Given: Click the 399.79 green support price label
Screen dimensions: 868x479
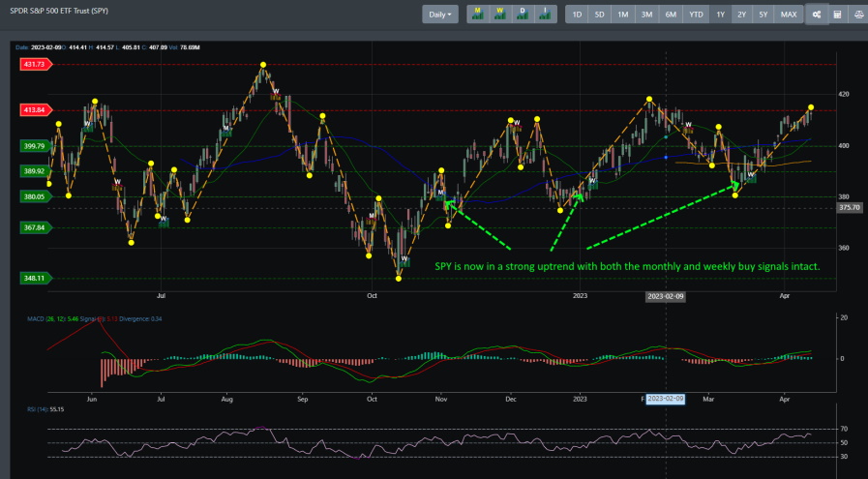Looking at the screenshot, I should (36, 146).
